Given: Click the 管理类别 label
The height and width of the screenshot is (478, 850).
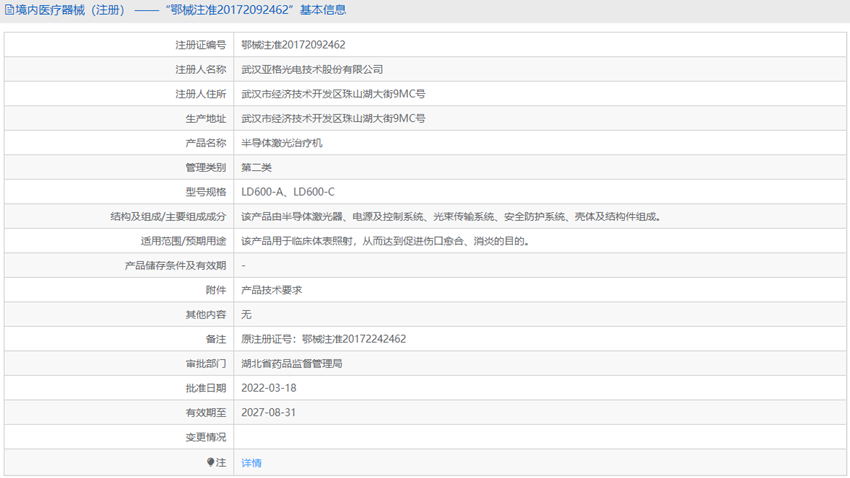Looking at the screenshot, I should [x=205, y=167].
